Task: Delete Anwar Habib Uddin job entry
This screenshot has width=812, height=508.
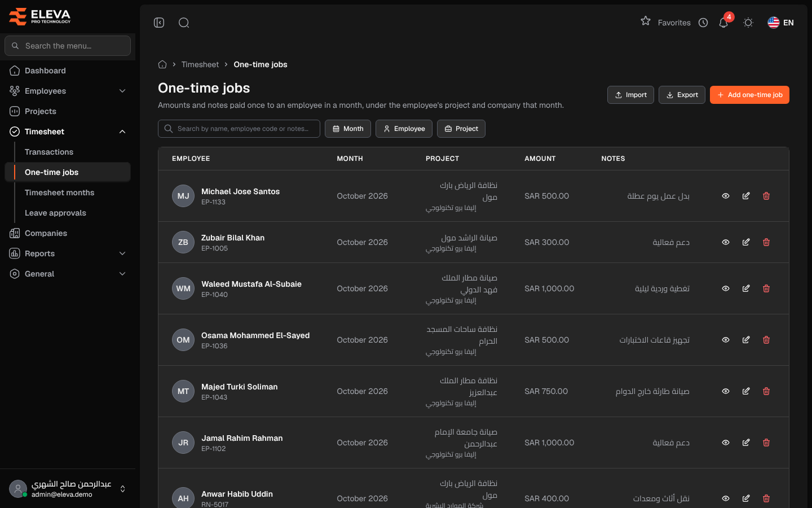Action: [766, 498]
